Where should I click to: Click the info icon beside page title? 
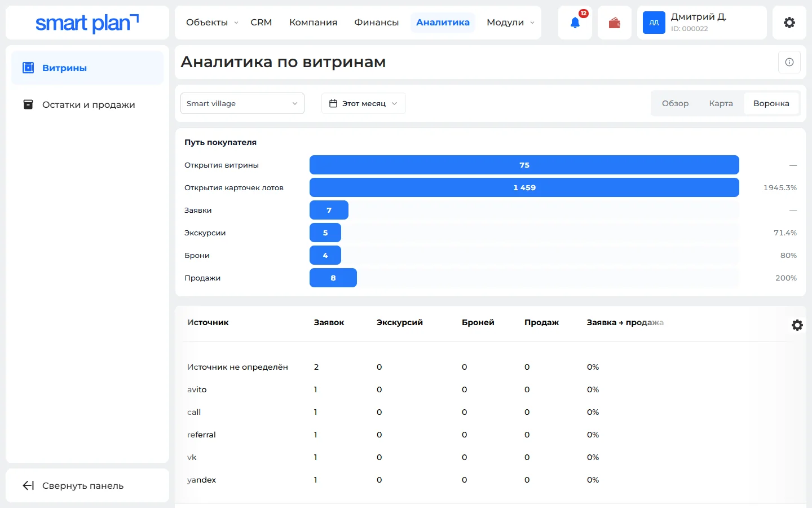click(789, 62)
